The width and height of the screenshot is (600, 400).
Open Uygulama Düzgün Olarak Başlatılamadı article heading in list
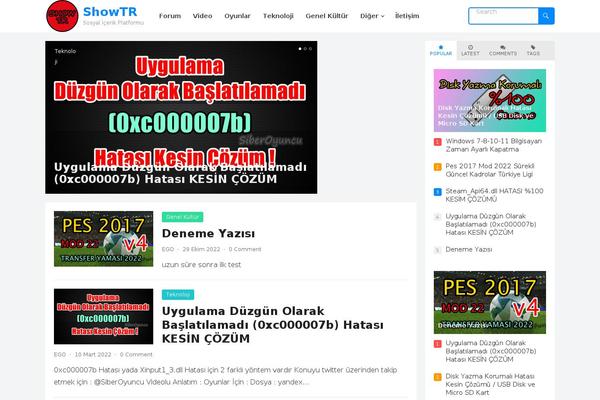point(272,325)
